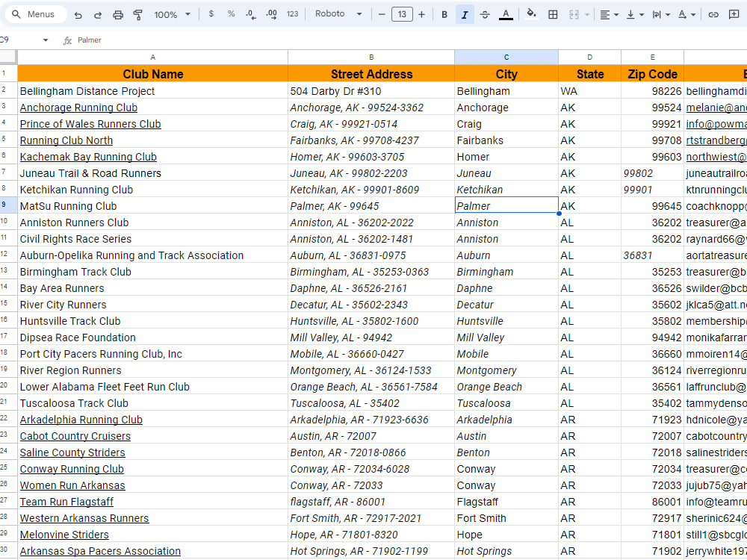Open Arkadelphia Running Club link
This screenshot has width=747, height=560.
pyautogui.click(x=81, y=420)
